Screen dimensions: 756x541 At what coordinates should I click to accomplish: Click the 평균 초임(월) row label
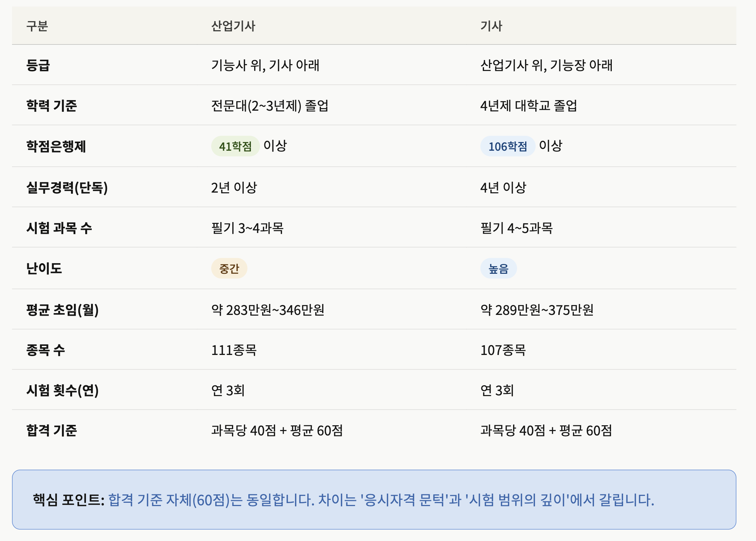tap(62, 310)
